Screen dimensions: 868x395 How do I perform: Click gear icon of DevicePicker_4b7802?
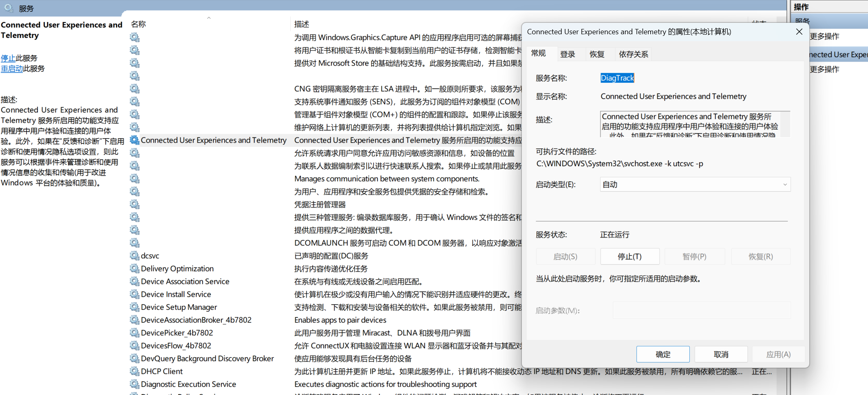135,333
